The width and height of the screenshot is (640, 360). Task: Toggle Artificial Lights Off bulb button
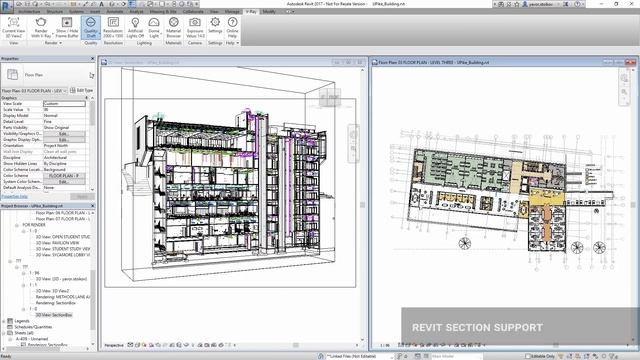pyautogui.click(x=135, y=27)
